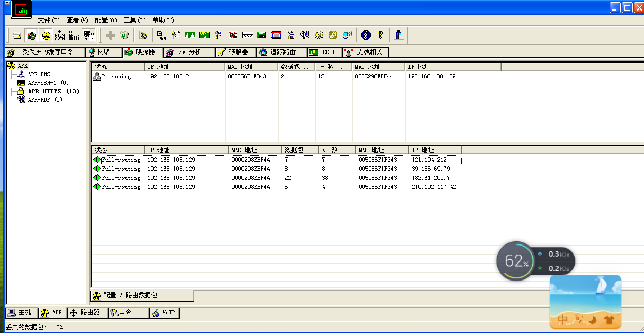Image resolution: width=644 pixels, height=333 pixels.
Task: Click the 62% memory usage circle widget
Action: (x=516, y=261)
